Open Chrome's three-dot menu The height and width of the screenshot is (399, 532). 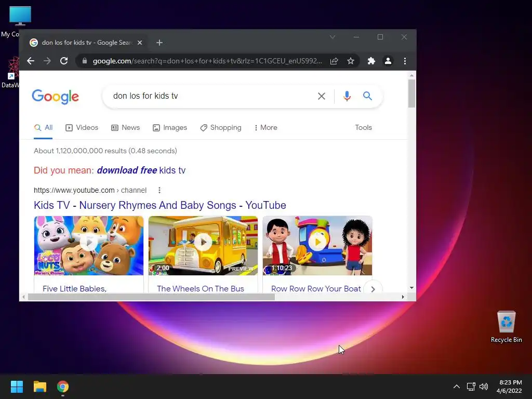click(x=405, y=61)
